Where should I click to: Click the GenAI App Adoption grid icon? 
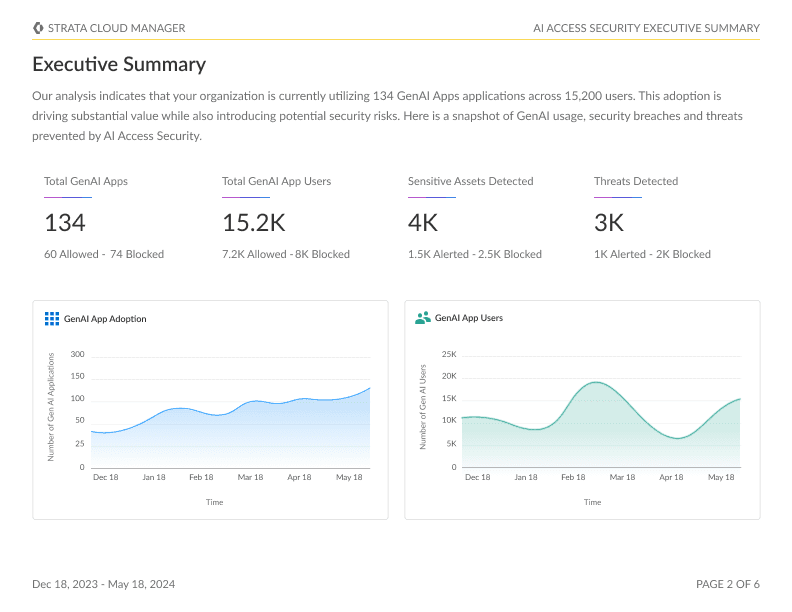pyautogui.click(x=52, y=319)
